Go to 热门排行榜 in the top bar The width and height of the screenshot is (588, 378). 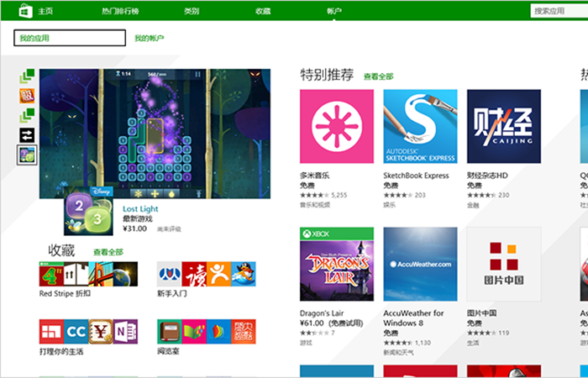tap(120, 11)
